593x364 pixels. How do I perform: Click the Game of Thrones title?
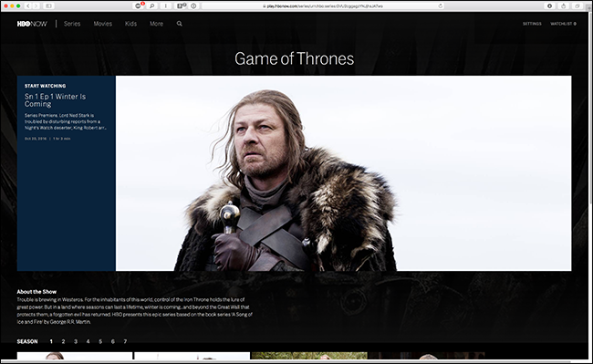tap(295, 58)
